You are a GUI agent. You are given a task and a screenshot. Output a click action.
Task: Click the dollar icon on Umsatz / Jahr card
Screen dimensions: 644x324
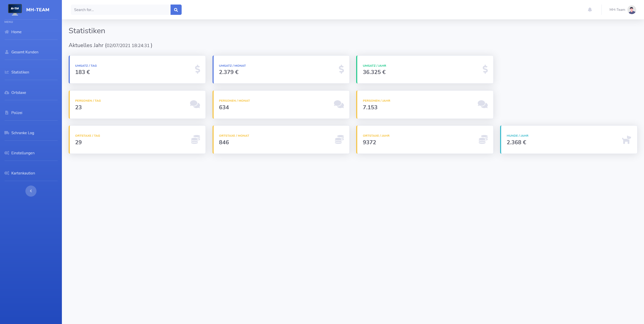pyautogui.click(x=485, y=69)
